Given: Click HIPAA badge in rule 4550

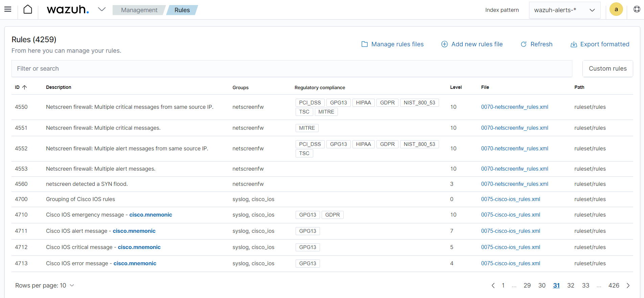Looking at the screenshot, I should point(363,103).
